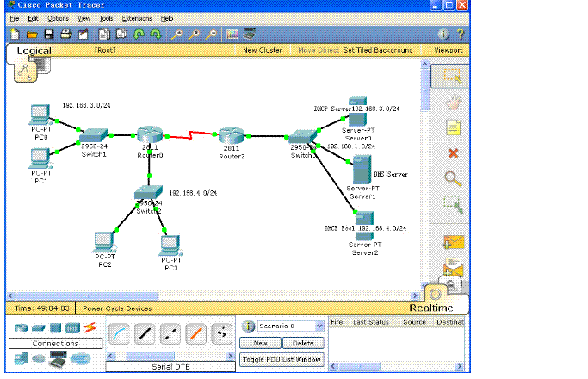
Task: Choose the Select tool in right panel
Action: pos(452,76)
